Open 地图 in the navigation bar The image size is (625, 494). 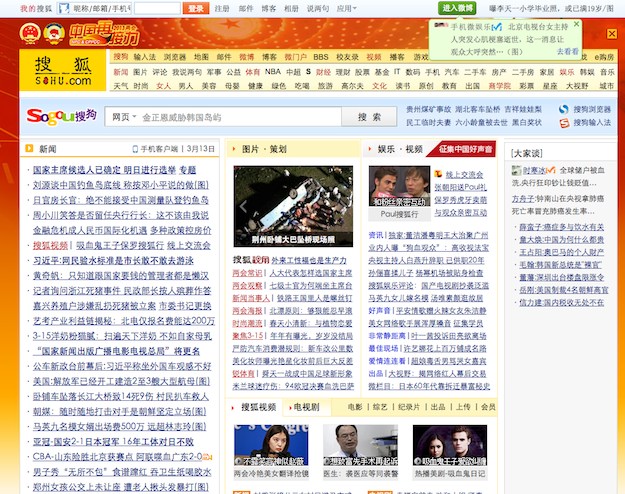(x=201, y=57)
